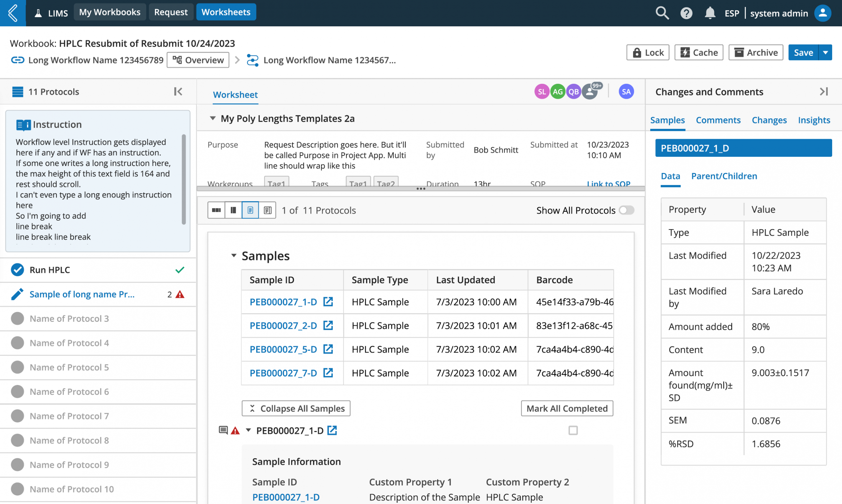842x504 pixels.
Task: Select the single-page document view icon
Action: 250,210
